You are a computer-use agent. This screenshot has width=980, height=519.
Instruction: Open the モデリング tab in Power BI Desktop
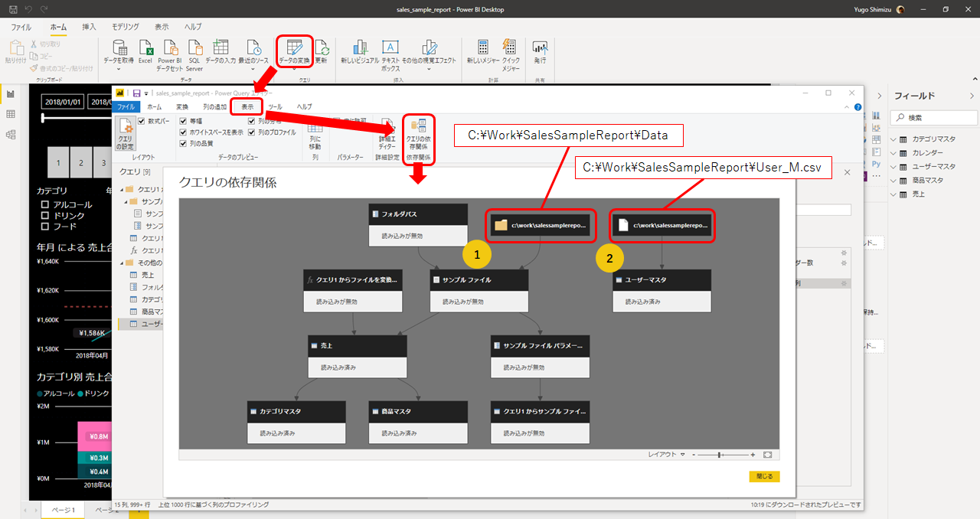126,27
